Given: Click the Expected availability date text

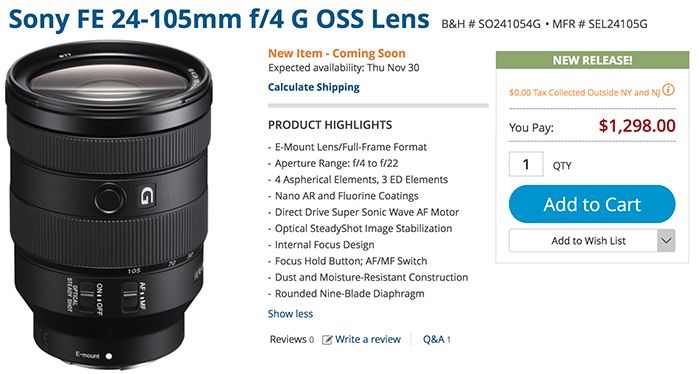Looking at the screenshot, I should [344, 68].
